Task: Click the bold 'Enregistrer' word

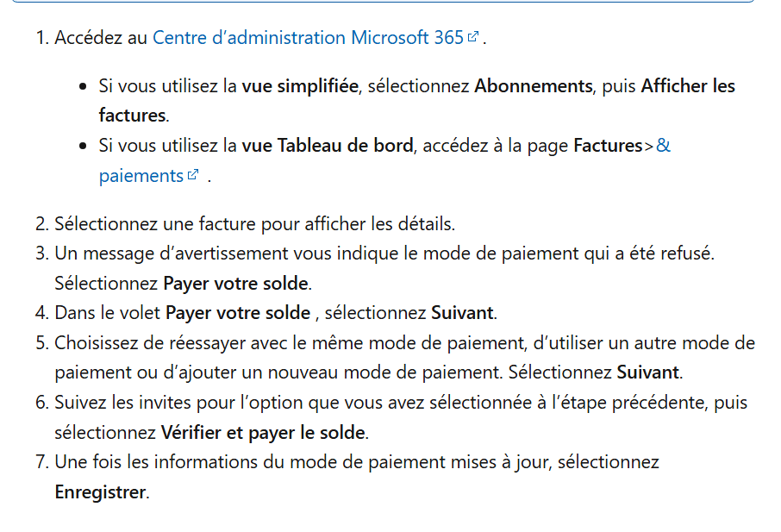Action: pyautogui.click(x=101, y=492)
